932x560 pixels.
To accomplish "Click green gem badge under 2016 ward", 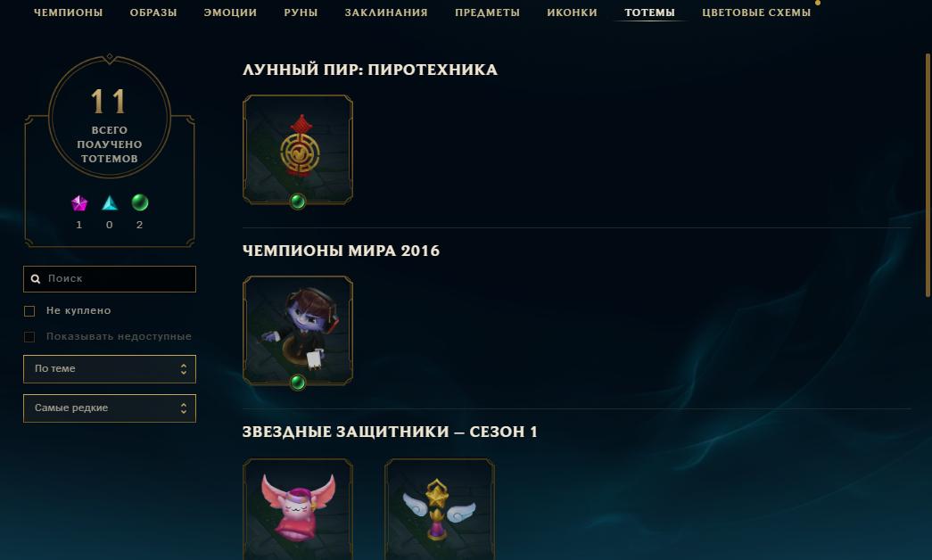I will (298, 383).
